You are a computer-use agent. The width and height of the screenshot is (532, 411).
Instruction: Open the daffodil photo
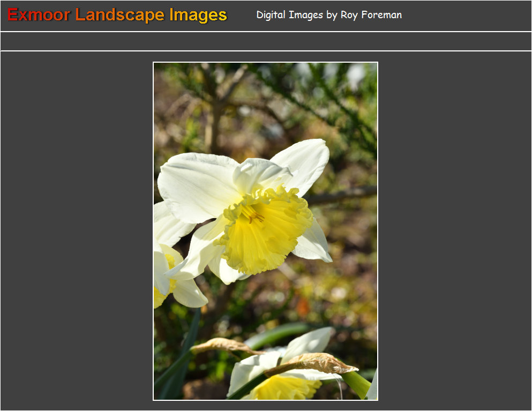(x=265, y=231)
